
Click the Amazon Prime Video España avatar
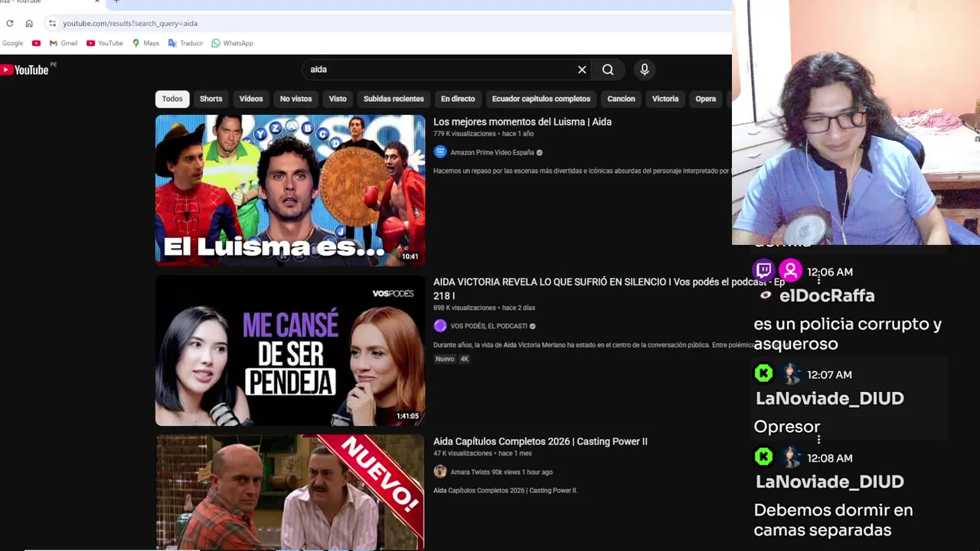[439, 152]
